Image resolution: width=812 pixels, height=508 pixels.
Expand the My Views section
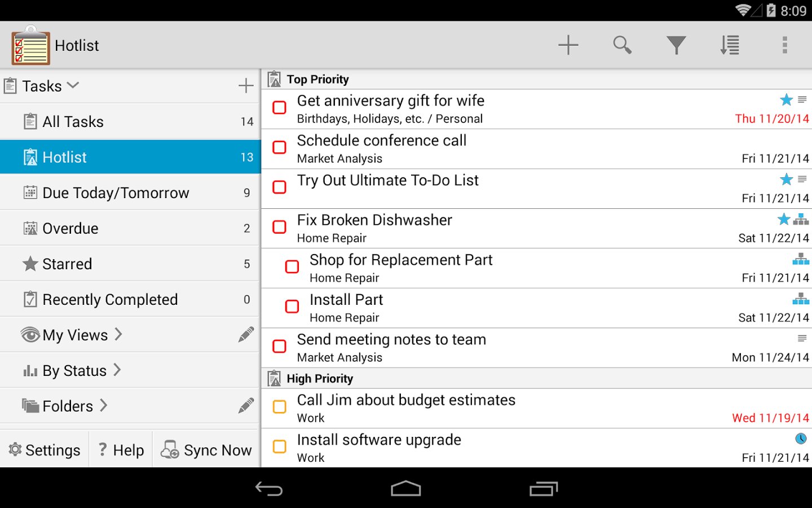click(118, 335)
